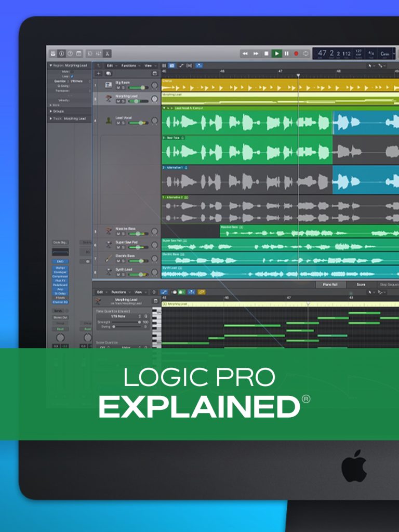Toggle the Cycle mode button
399x532 pixels.
pyautogui.click(x=306, y=54)
